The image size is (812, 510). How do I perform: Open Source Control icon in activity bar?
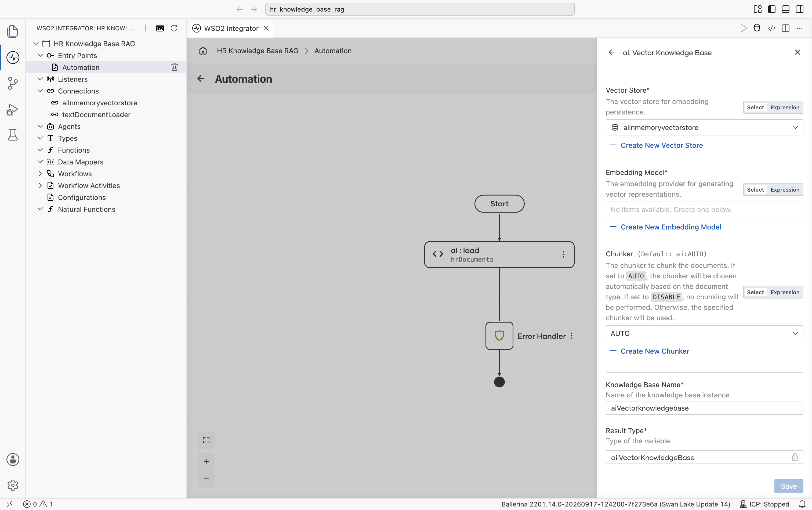[13, 83]
